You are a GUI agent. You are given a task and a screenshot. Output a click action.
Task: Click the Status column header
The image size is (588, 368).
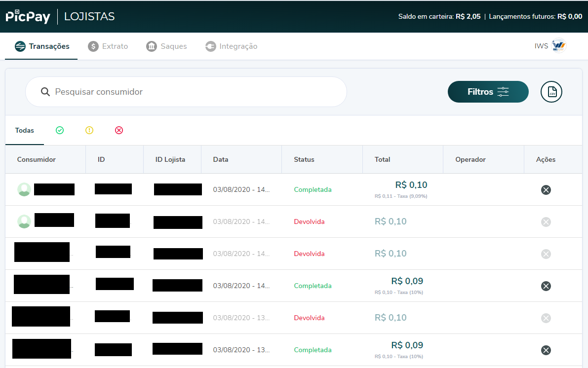(x=304, y=159)
